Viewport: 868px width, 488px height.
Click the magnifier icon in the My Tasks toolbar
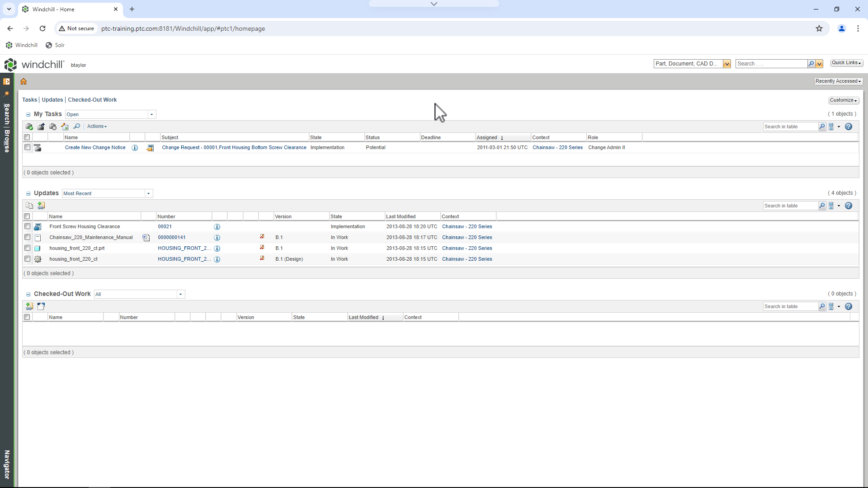(77, 127)
